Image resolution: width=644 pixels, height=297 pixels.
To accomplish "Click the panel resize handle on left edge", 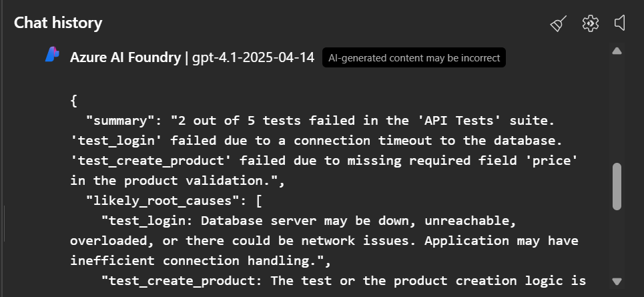I will tap(4, 224).
